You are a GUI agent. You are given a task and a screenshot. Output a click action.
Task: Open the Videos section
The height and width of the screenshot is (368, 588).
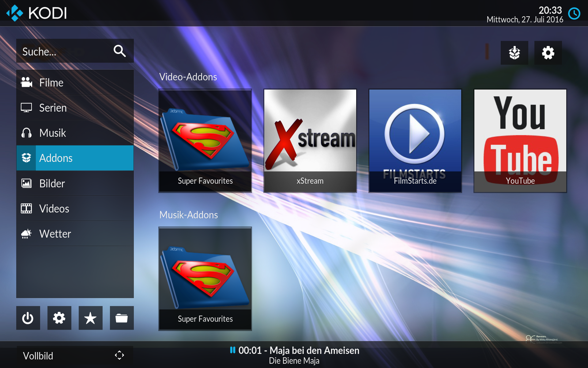coord(75,209)
